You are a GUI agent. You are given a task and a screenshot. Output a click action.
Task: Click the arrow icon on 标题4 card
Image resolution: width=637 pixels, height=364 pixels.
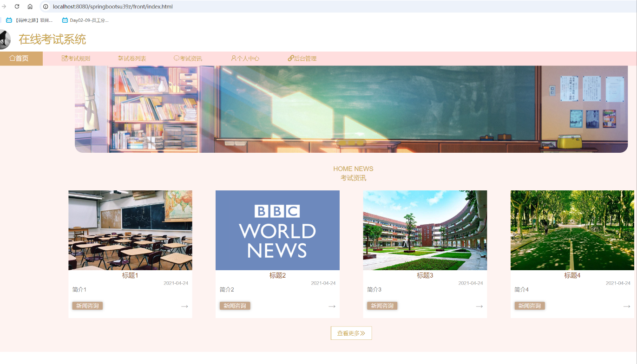626,306
